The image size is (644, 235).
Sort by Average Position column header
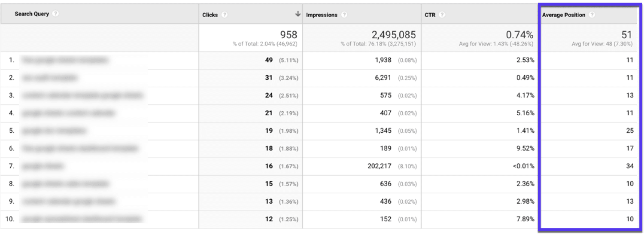pos(563,15)
